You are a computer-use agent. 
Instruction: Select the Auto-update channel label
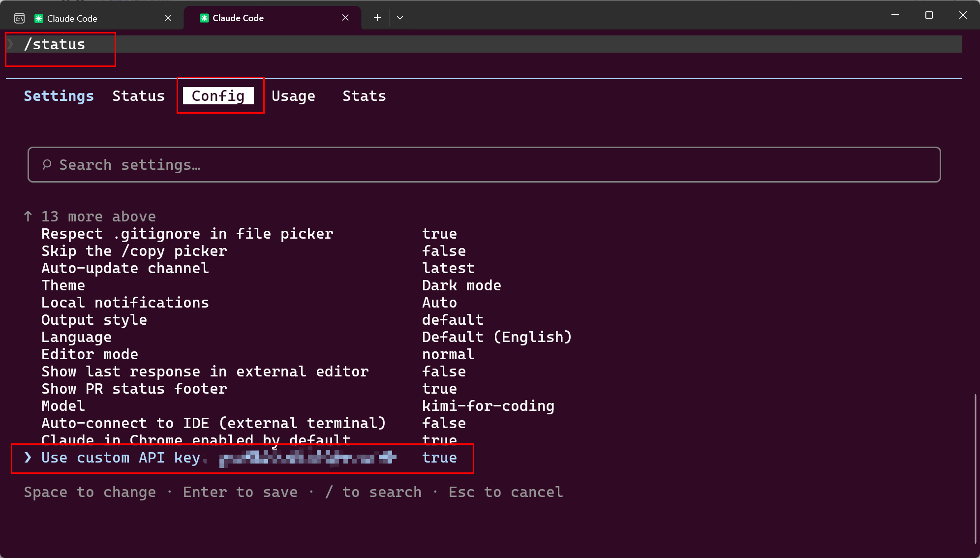125,268
